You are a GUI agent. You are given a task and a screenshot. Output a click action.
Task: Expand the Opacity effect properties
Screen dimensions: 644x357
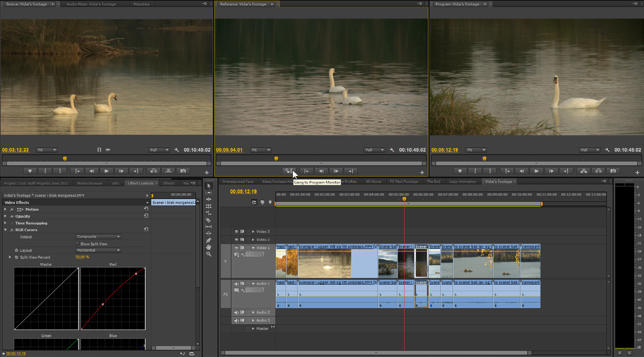pos(5,216)
